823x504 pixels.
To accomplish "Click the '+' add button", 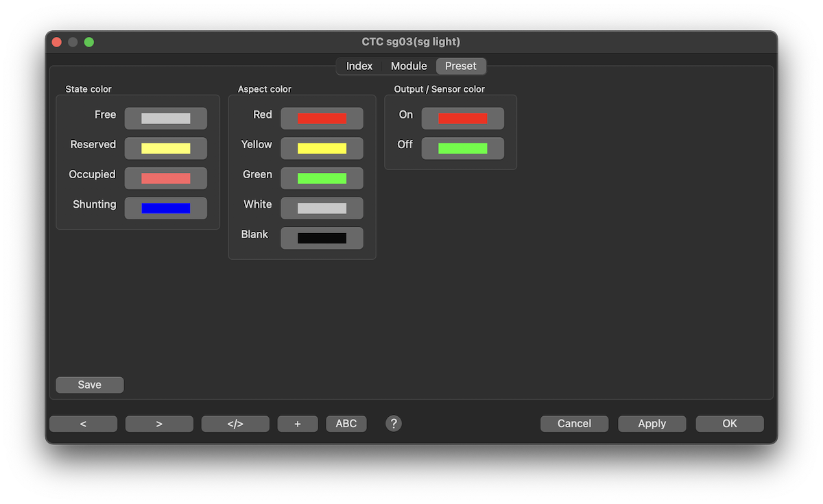I will click(x=298, y=424).
